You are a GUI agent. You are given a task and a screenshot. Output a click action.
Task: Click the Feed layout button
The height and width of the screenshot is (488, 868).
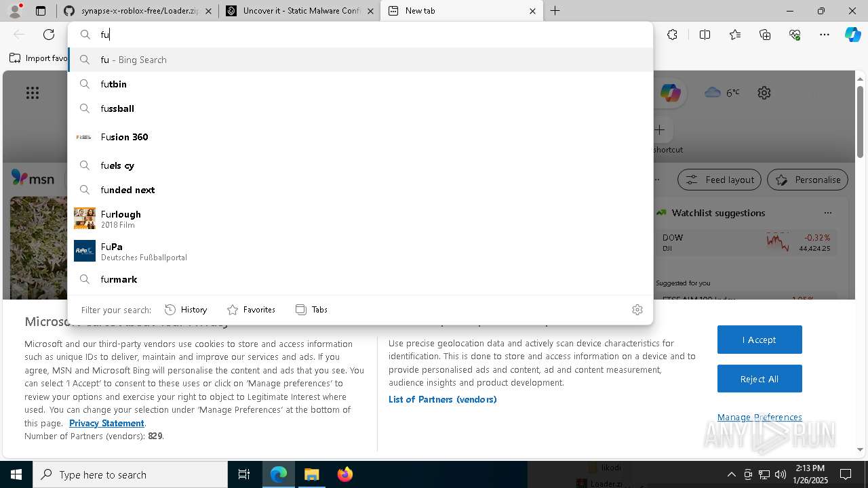719,180
